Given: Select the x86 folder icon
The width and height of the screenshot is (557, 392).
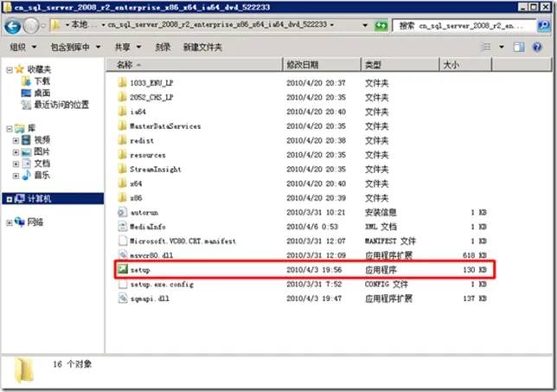Looking at the screenshot, I should [x=122, y=197].
